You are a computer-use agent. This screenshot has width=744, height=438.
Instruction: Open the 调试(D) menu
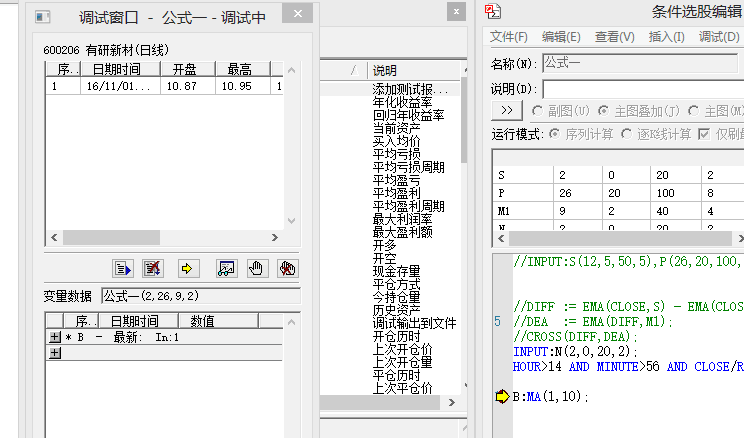pos(718,37)
